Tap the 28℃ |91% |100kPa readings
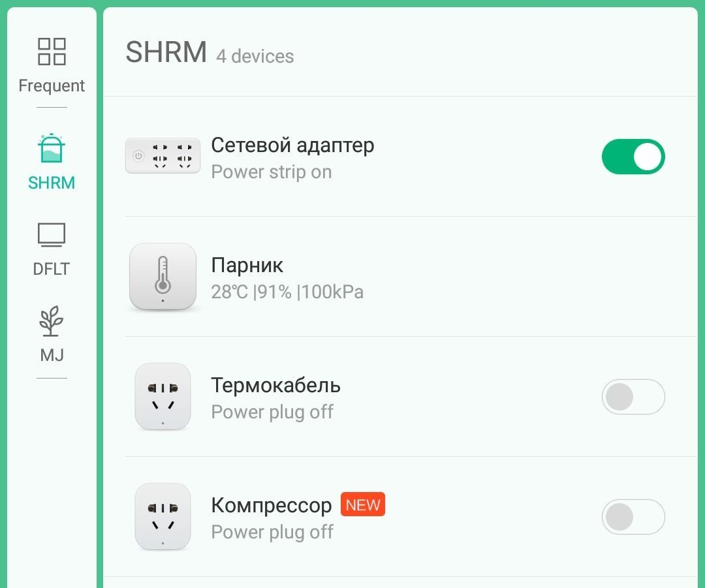This screenshot has height=588, width=705. (x=287, y=292)
